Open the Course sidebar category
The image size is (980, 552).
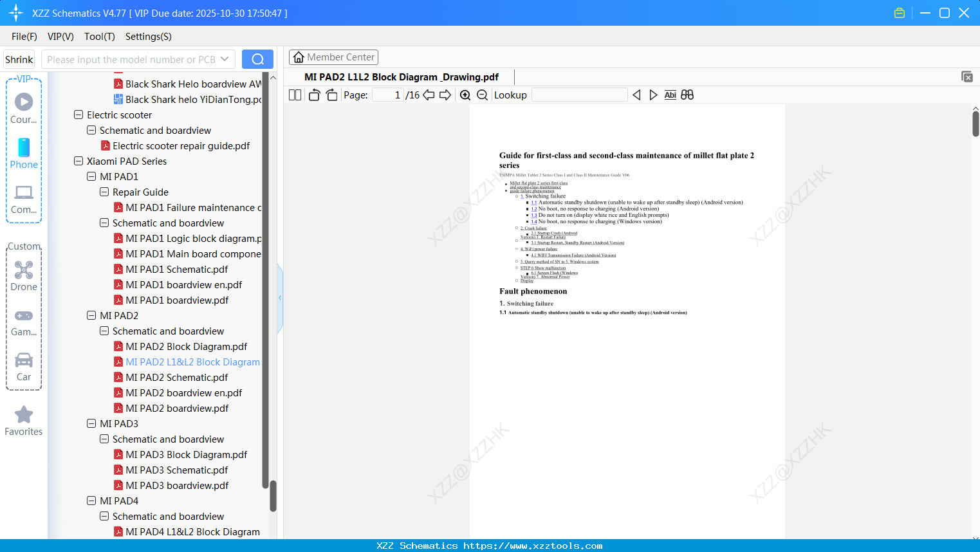point(24,108)
